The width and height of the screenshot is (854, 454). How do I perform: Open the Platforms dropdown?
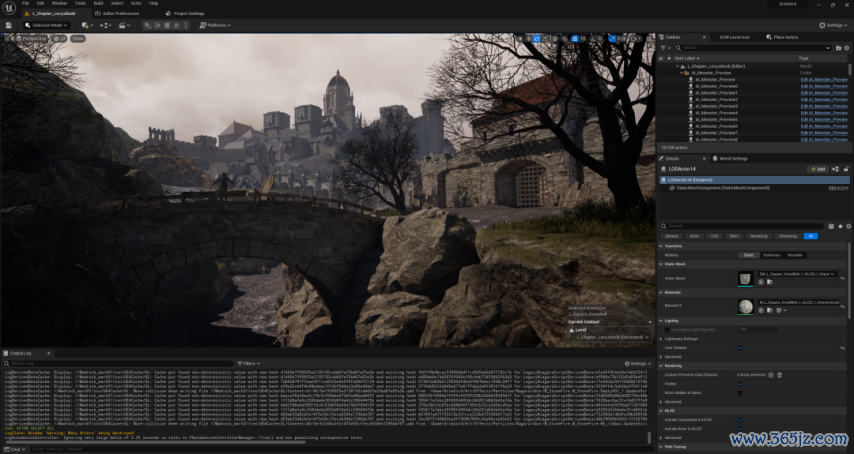[215, 25]
